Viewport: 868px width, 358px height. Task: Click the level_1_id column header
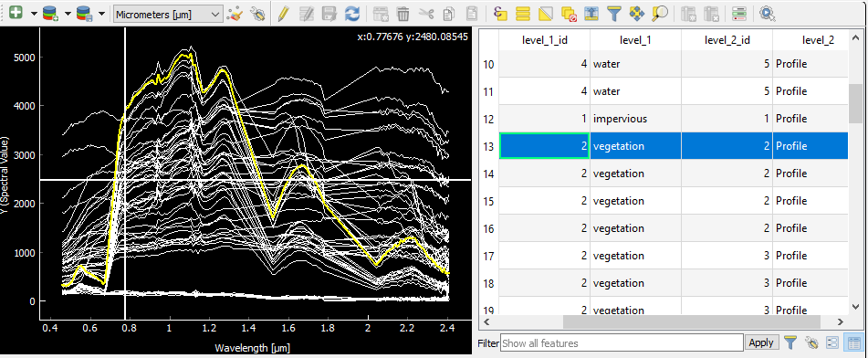(545, 39)
